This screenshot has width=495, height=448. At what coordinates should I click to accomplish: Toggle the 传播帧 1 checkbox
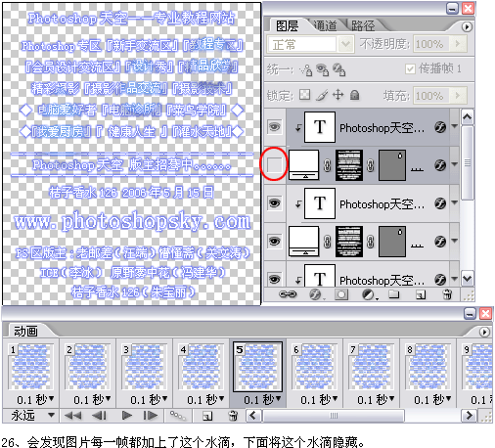point(410,68)
